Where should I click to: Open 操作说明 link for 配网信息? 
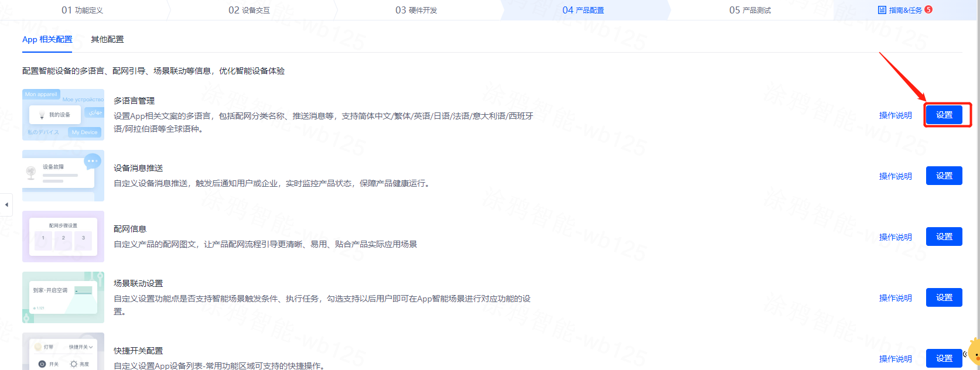[x=895, y=237]
